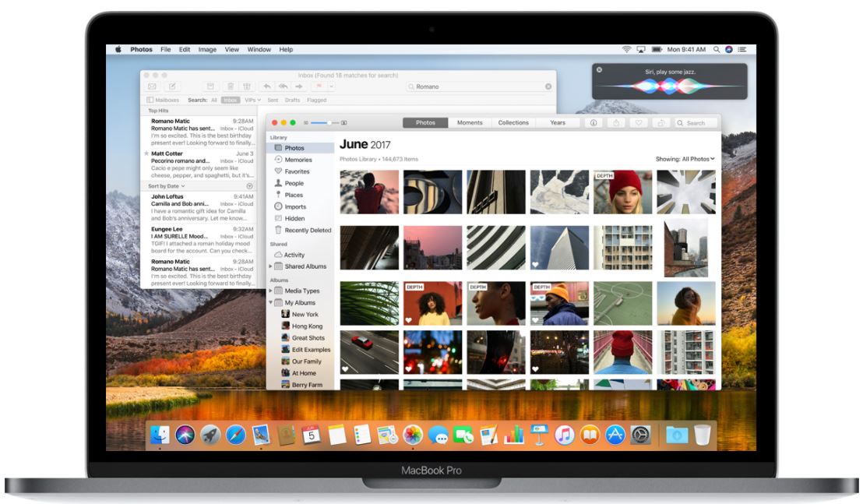863x504 pixels.
Task: Click the Forward arrow in Mail toolbar
Action: click(x=299, y=86)
